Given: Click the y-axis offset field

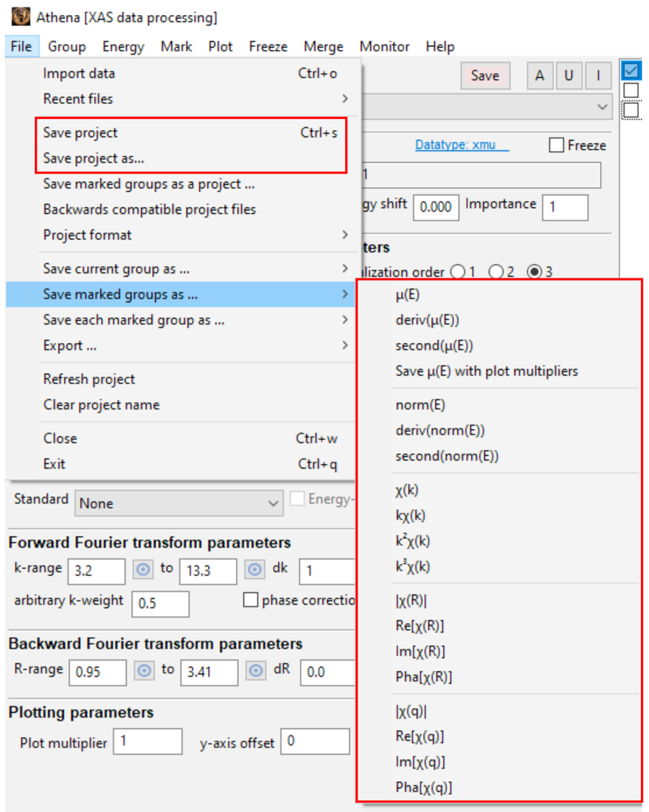Looking at the screenshot, I should pyautogui.click(x=315, y=742).
